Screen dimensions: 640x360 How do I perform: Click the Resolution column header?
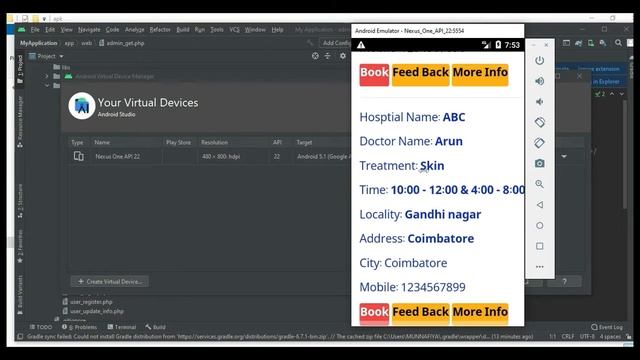[x=214, y=142]
